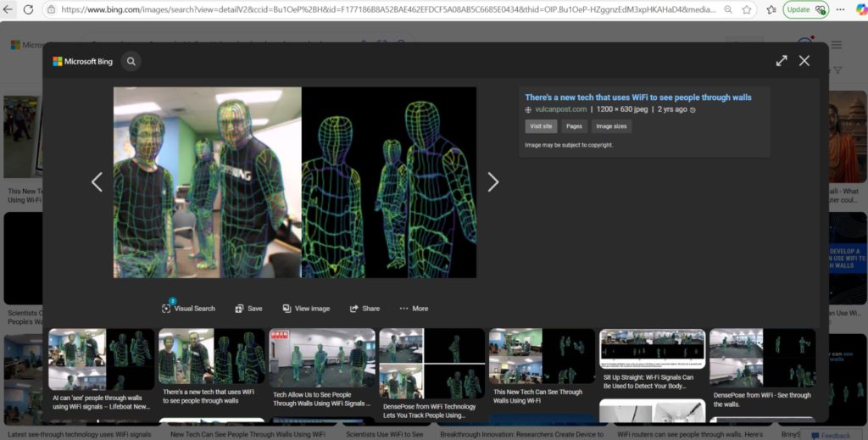Advance to the next image

pyautogui.click(x=492, y=182)
